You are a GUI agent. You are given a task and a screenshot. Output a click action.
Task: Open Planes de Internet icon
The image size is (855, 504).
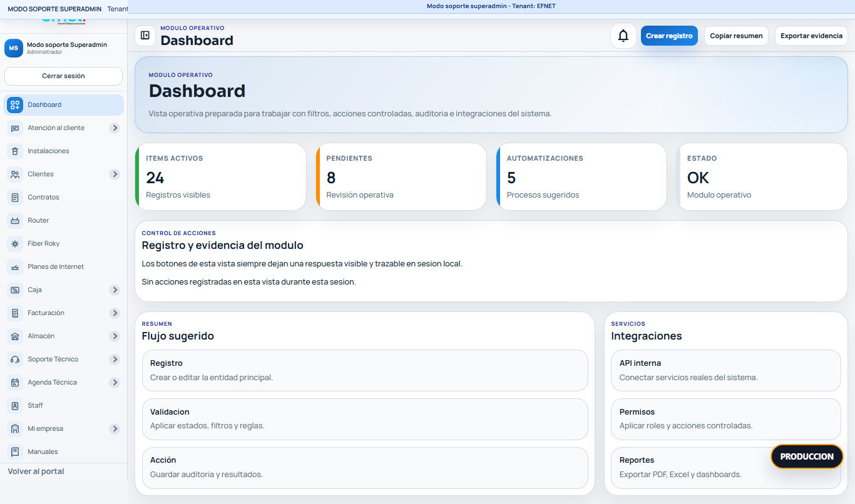15,266
